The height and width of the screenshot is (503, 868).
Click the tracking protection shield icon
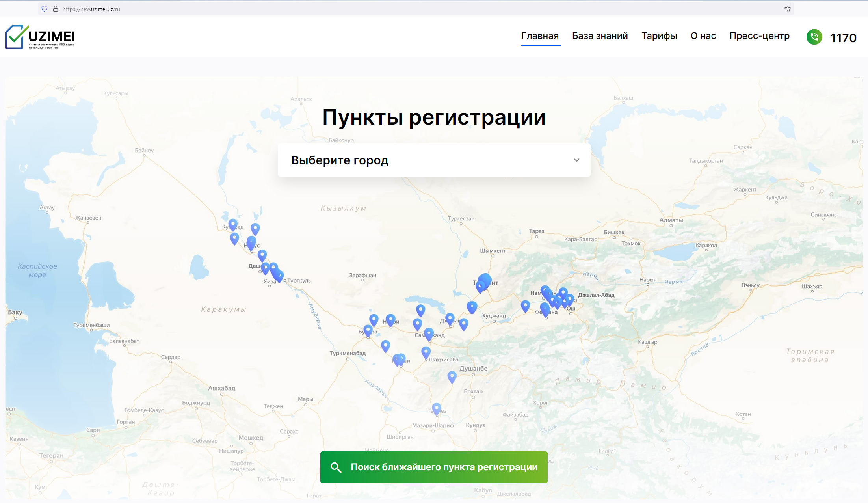[45, 9]
